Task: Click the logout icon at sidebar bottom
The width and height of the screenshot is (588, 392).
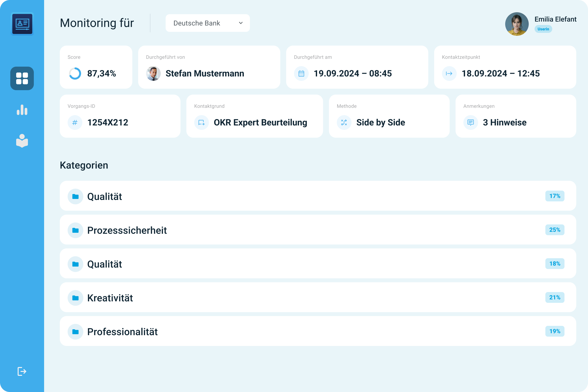Action: coord(22,371)
